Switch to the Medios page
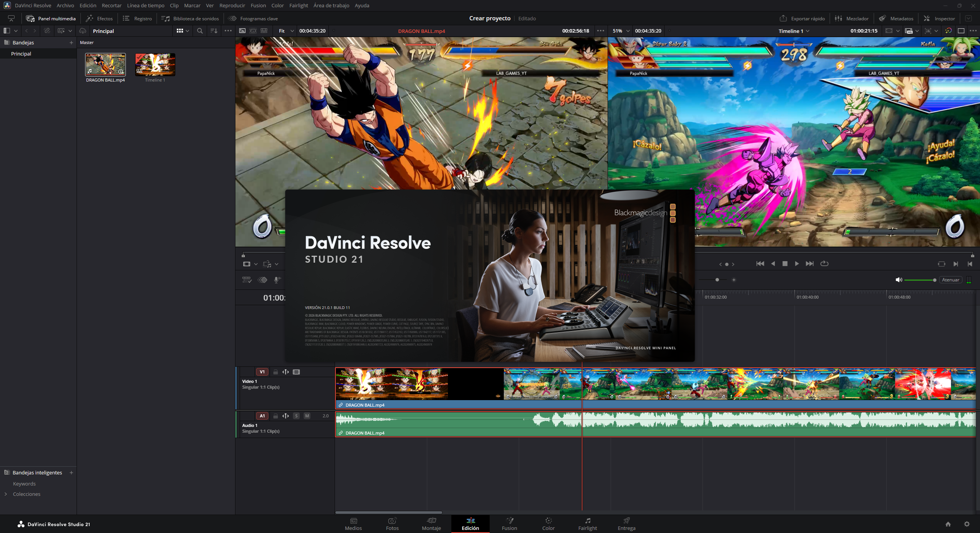The width and height of the screenshot is (980, 533). tap(353, 524)
